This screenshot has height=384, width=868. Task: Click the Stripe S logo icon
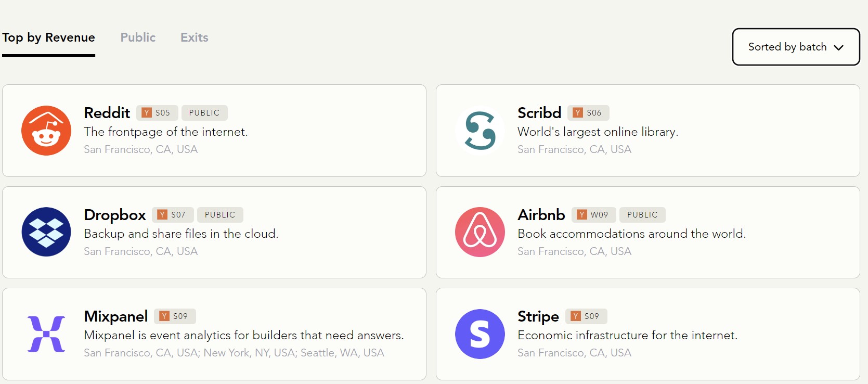tap(480, 334)
